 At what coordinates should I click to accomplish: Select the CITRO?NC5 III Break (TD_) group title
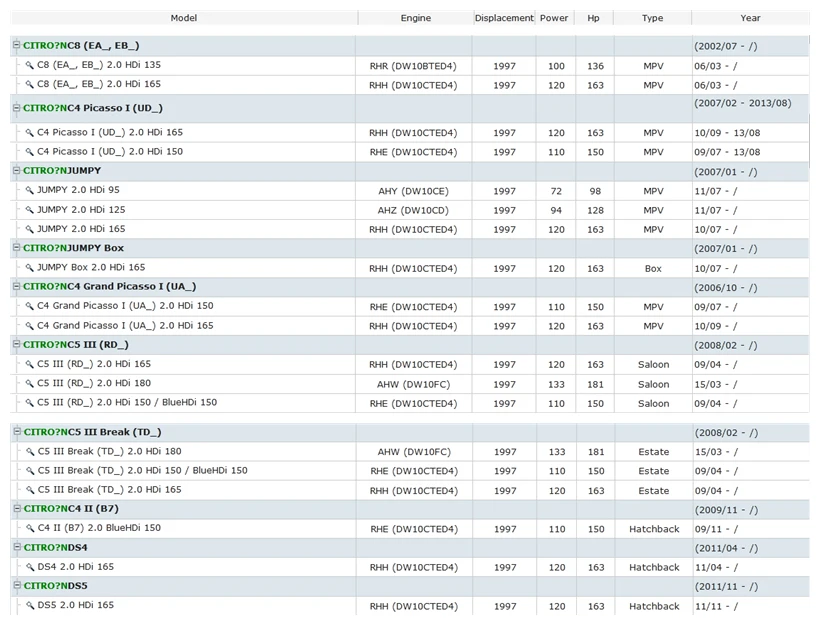[x=92, y=432]
